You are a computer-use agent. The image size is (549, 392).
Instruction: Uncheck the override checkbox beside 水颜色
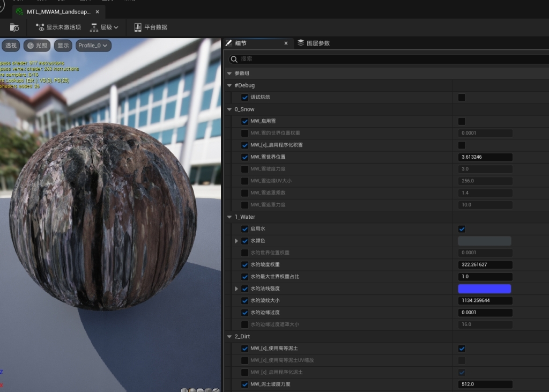tap(244, 241)
